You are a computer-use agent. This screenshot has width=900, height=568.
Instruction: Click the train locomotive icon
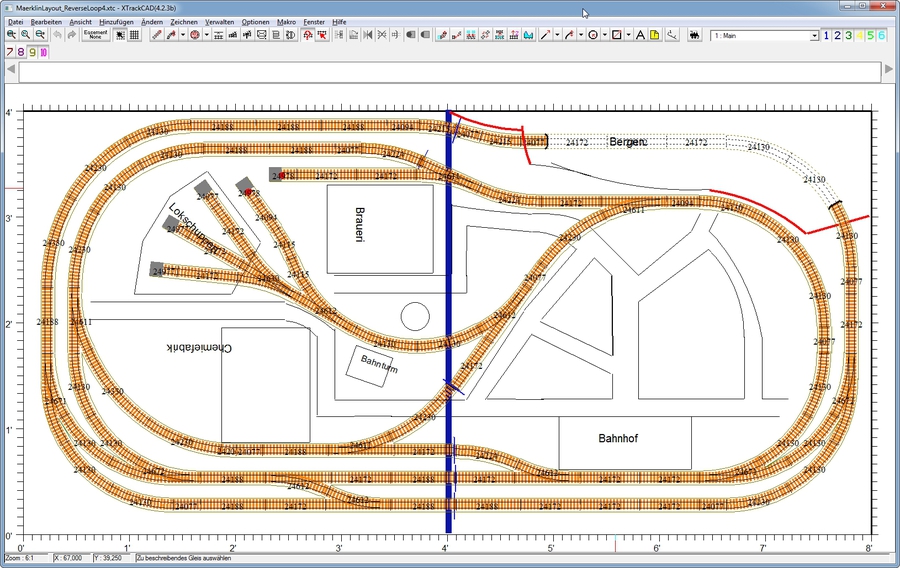click(x=696, y=35)
